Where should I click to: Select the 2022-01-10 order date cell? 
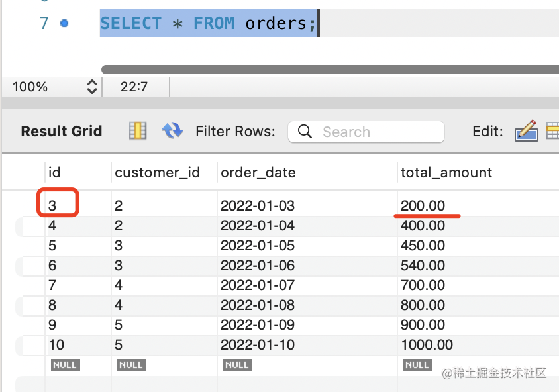tap(258, 345)
